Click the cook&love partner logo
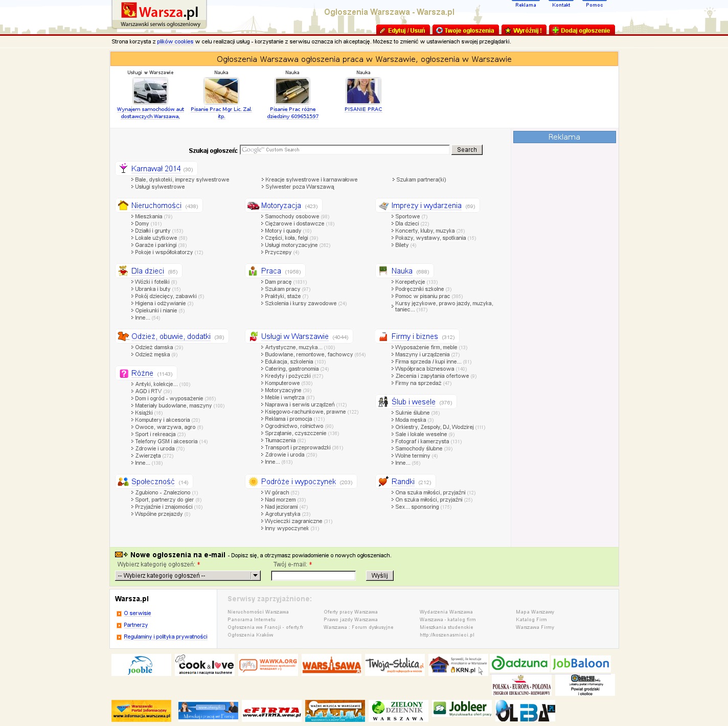The image size is (728, 726). click(204, 665)
